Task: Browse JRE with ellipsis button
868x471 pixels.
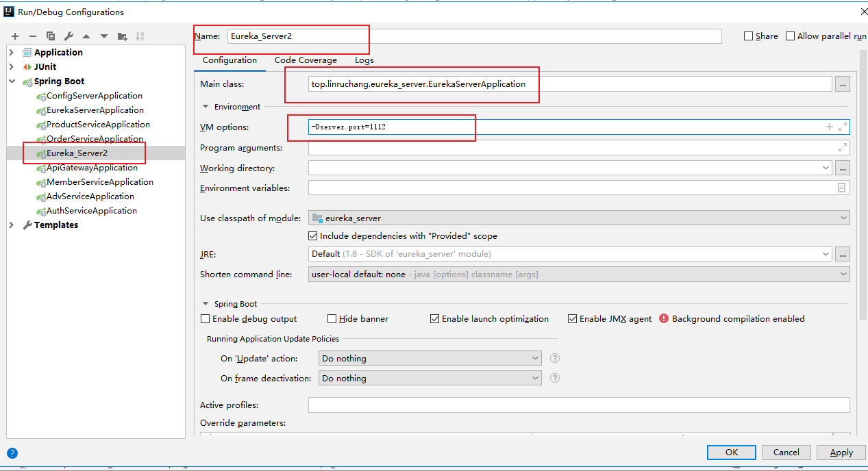Action: (843, 254)
